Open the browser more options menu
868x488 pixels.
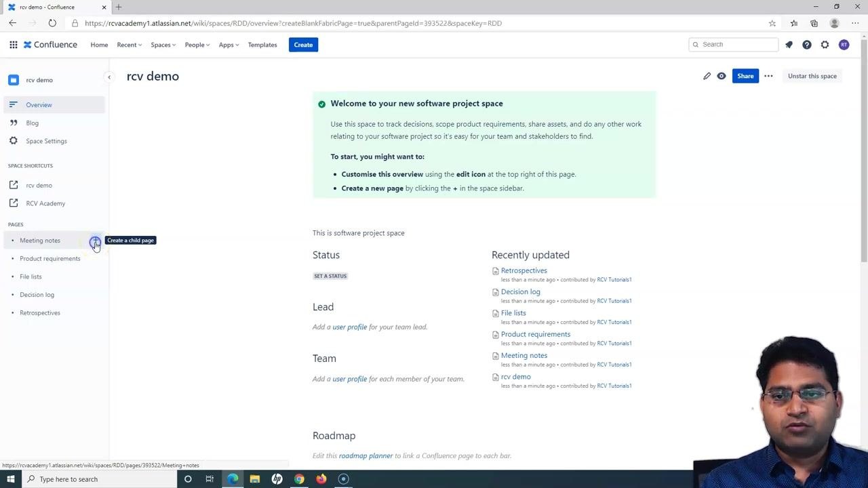(x=854, y=23)
